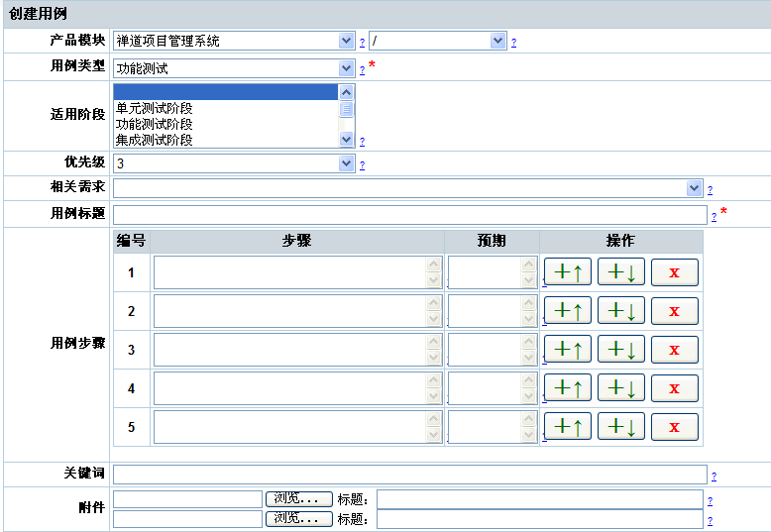Delete step 3 row
The image size is (771, 532).
(675, 349)
